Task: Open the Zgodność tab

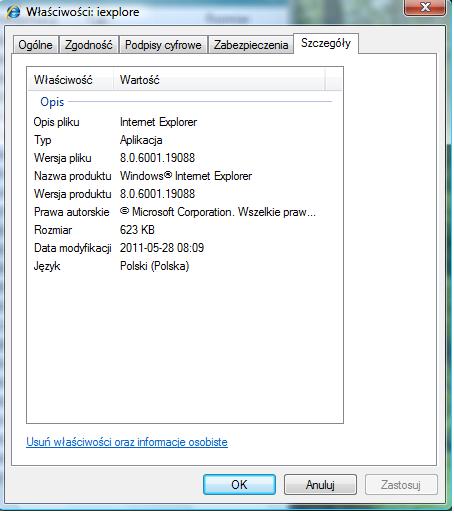Action: (x=89, y=45)
